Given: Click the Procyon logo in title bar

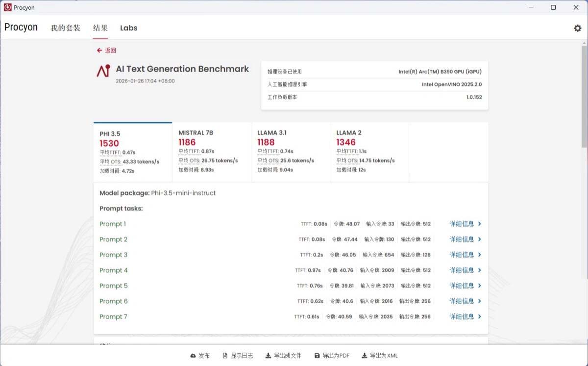Looking at the screenshot, I should click(x=8, y=7).
